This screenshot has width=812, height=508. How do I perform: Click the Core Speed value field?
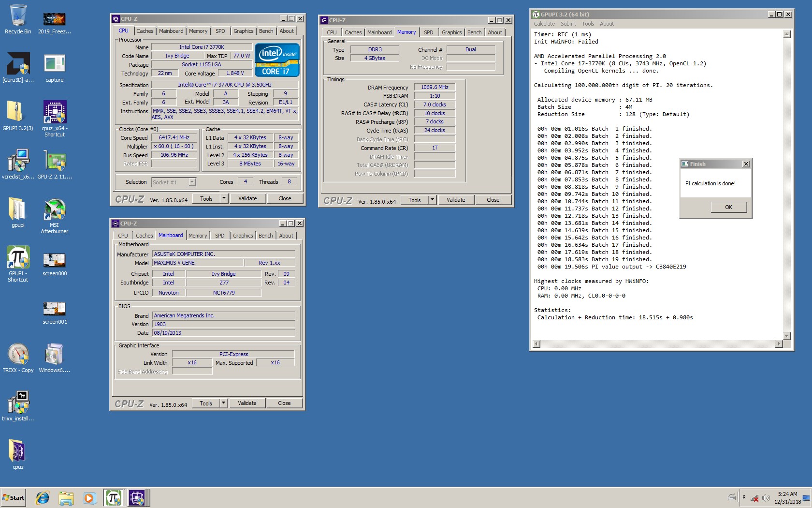(x=174, y=138)
